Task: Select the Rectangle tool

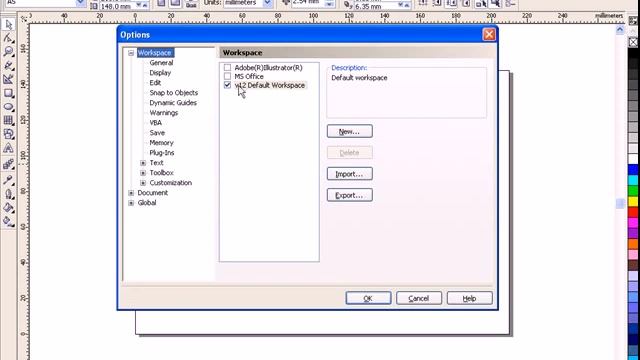Action: tap(8, 93)
